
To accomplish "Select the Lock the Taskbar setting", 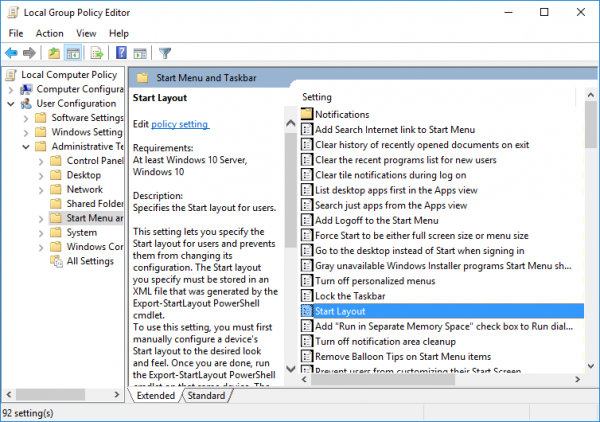I will coord(350,296).
